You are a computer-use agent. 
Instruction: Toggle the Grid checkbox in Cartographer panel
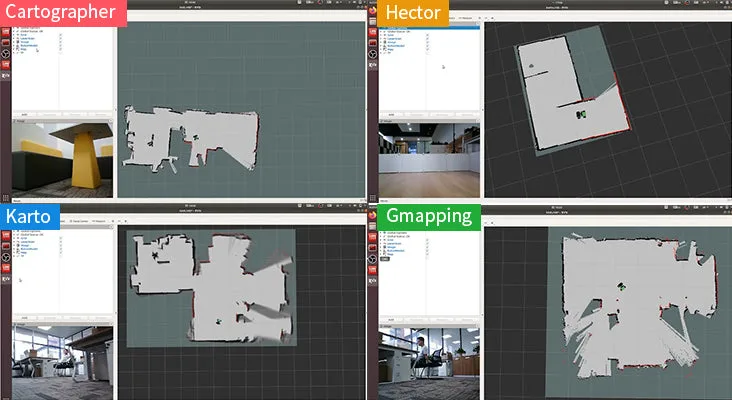click(61, 35)
